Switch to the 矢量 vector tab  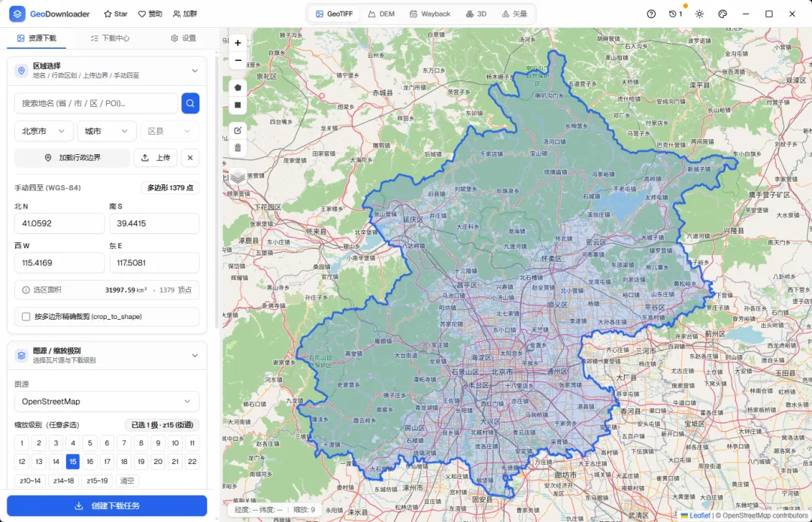tap(514, 14)
